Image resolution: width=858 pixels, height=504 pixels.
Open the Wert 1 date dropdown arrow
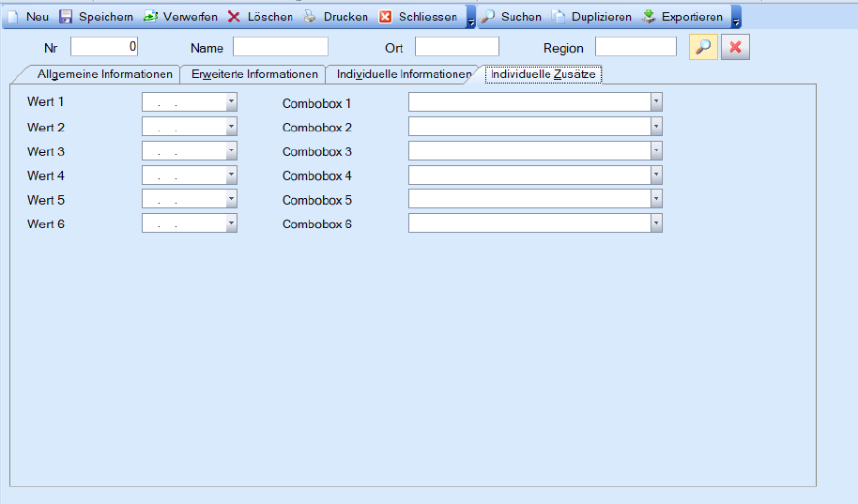click(232, 101)
